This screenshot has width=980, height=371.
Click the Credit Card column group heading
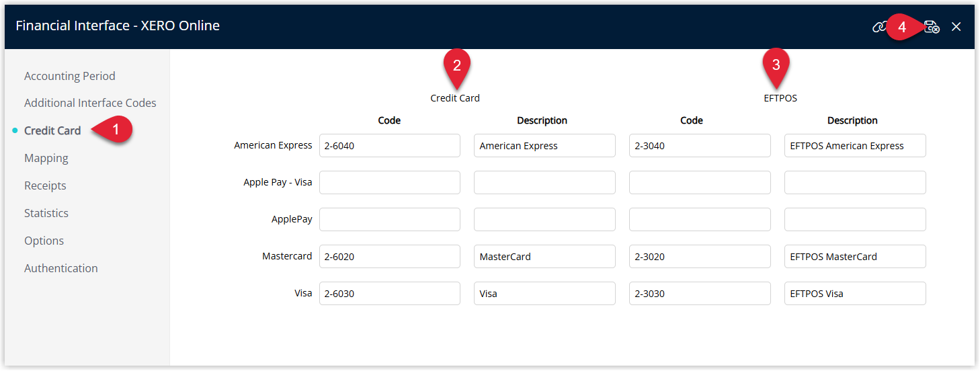[455, 98]
